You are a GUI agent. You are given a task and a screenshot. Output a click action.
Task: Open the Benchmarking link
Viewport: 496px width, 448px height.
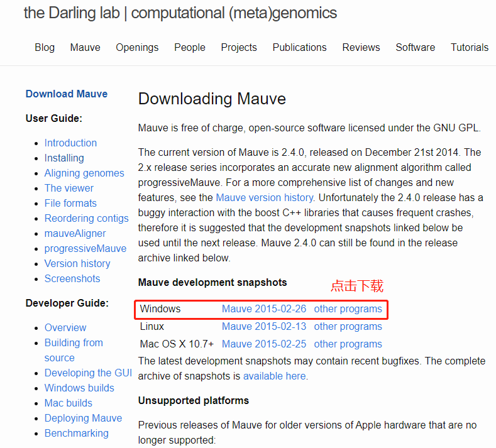(76, 434)
